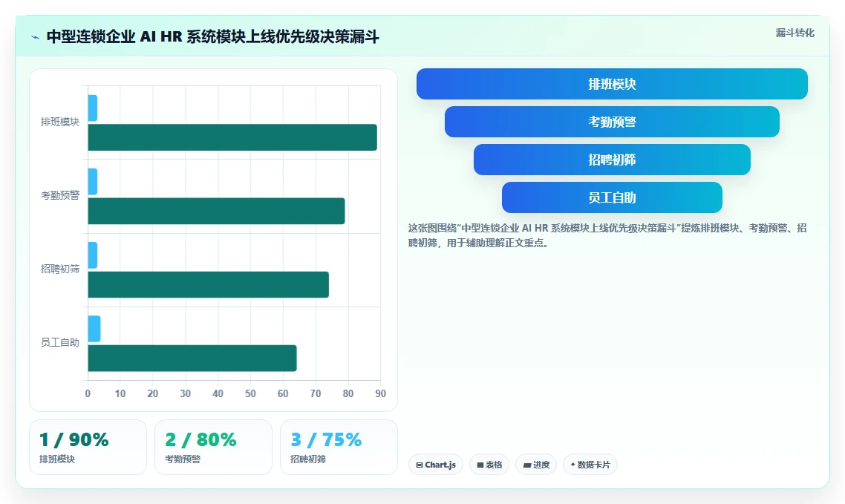Click the lightning icon beside the title
Image resolution: width=845 pixels, height=504 pixels.
point(36,38)
